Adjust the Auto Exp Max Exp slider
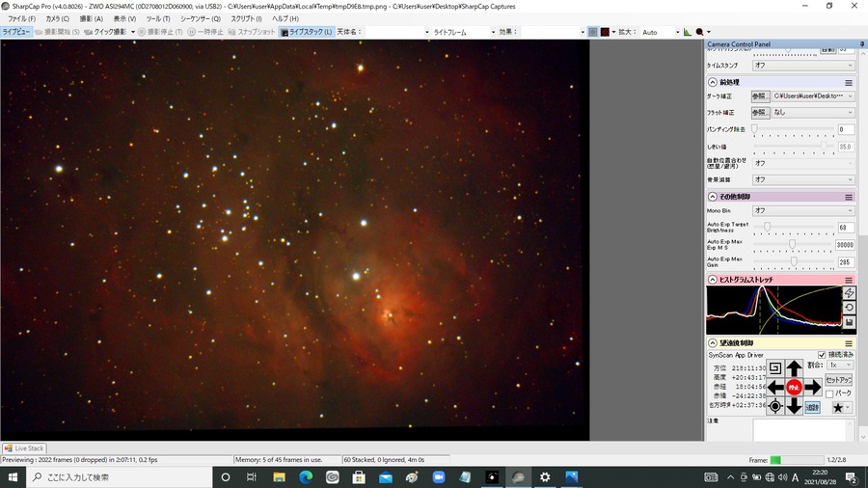Viewport: 868px width, 488px height. (792, 244)
